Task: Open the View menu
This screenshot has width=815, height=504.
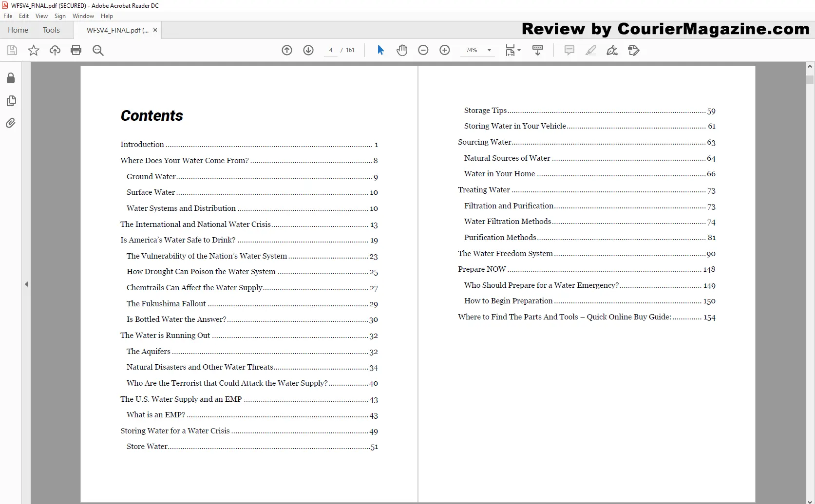Action: tap(41, 16)
